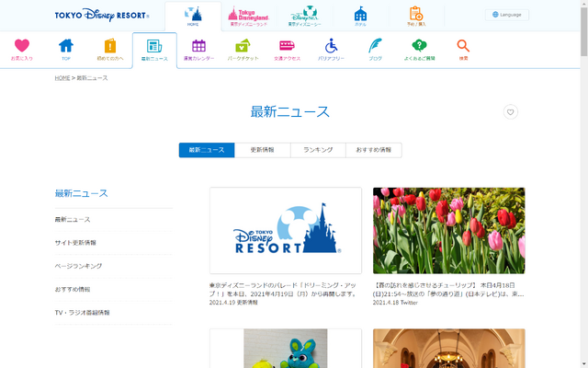Open the ブログ feather icon
588x368 pixels.
click(375, 46)
